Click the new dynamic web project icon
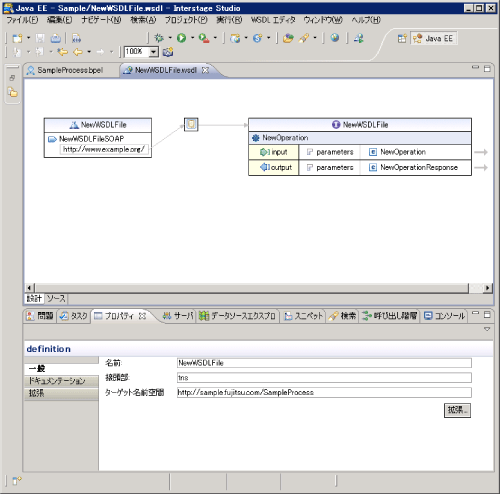 (235, 38)
